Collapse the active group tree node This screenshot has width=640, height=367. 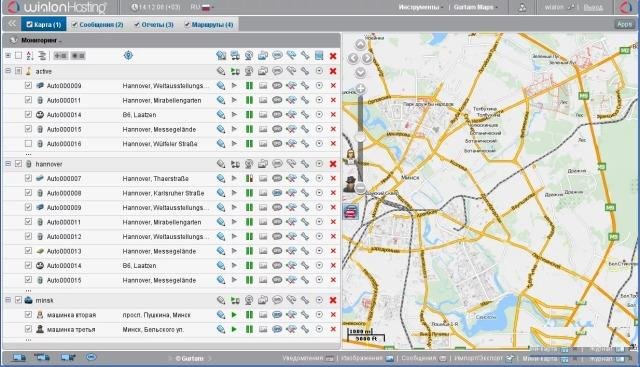coord(8,71)
